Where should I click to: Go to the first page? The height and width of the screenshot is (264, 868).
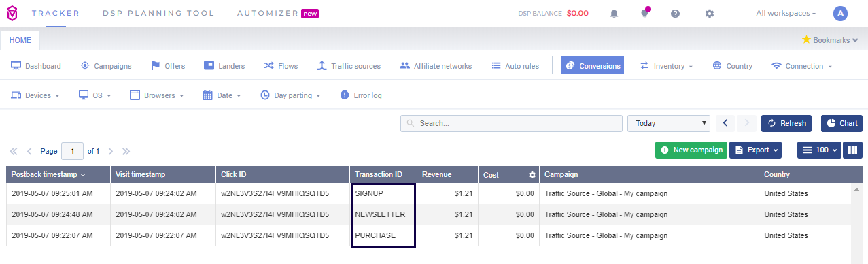(14, 151)
